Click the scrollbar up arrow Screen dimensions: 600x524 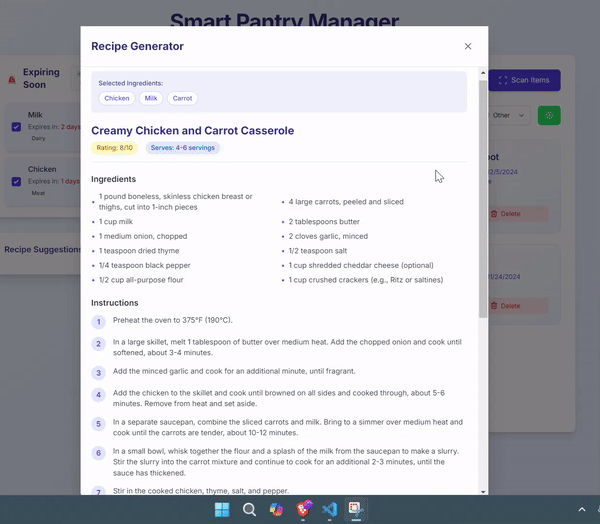point(483,72)
